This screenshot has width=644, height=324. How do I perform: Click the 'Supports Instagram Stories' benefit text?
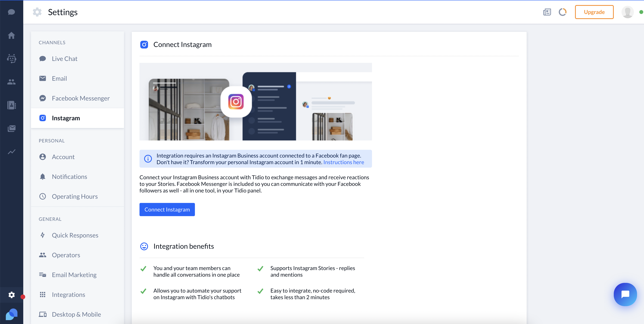[x=313, y=271]
